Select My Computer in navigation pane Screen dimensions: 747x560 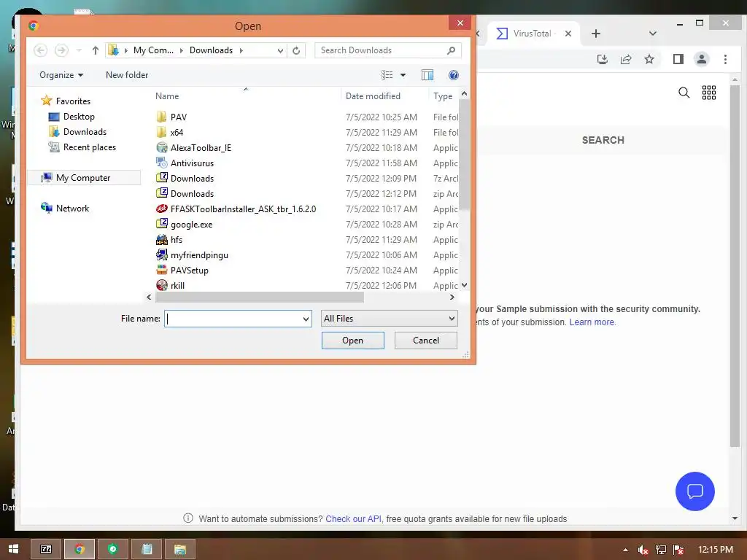click(83, 178)
